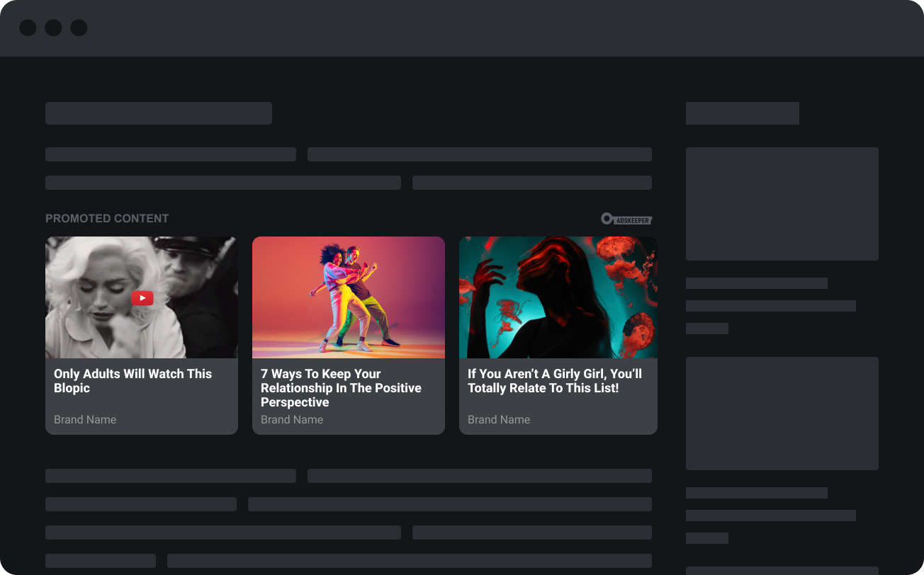This screenshot has width=924, height=575.
Task: Click the second window control dot
Action: pyautogui.click(x=53, y=28)
